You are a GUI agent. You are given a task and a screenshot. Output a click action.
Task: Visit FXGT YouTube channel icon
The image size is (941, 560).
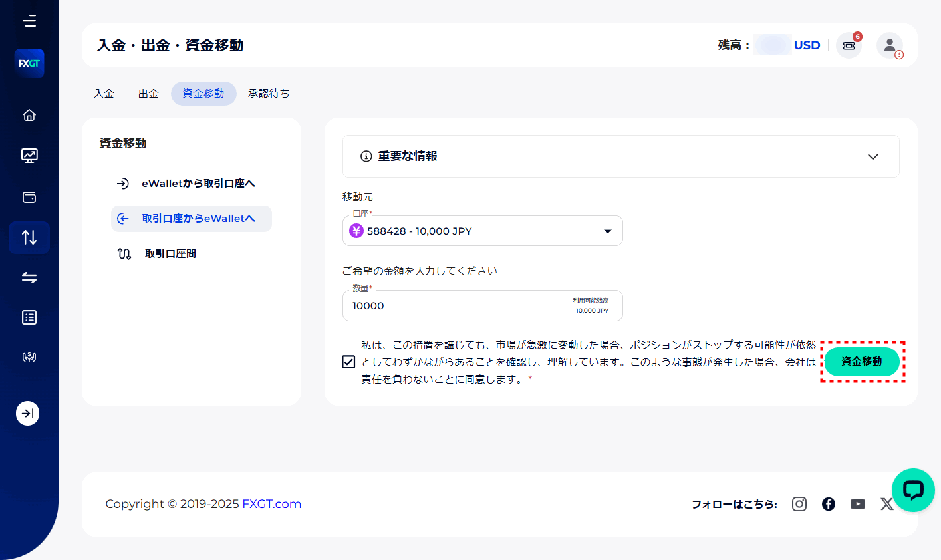[858, 504]
